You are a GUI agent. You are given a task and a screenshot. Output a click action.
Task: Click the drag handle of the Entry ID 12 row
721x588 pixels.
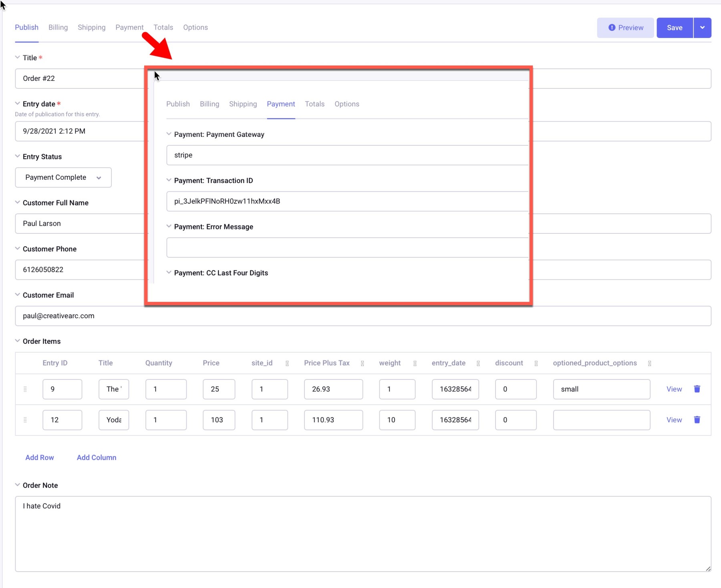click(25, 420)
